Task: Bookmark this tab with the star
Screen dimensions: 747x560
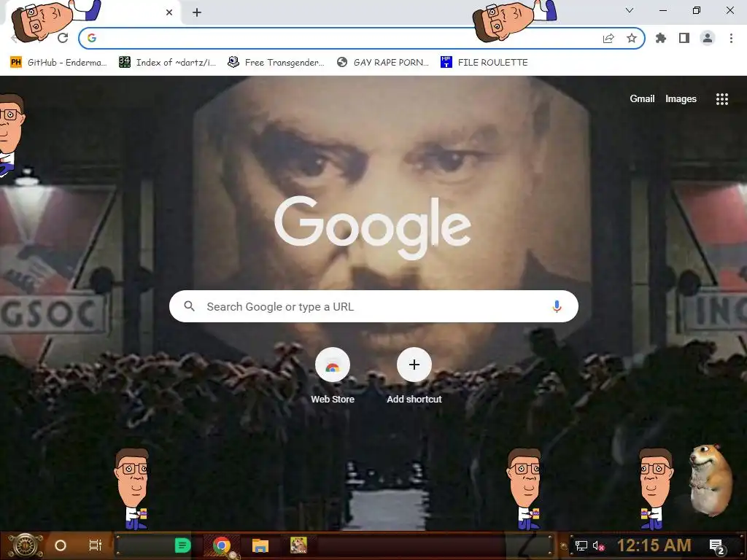Action: coord(632,38)
